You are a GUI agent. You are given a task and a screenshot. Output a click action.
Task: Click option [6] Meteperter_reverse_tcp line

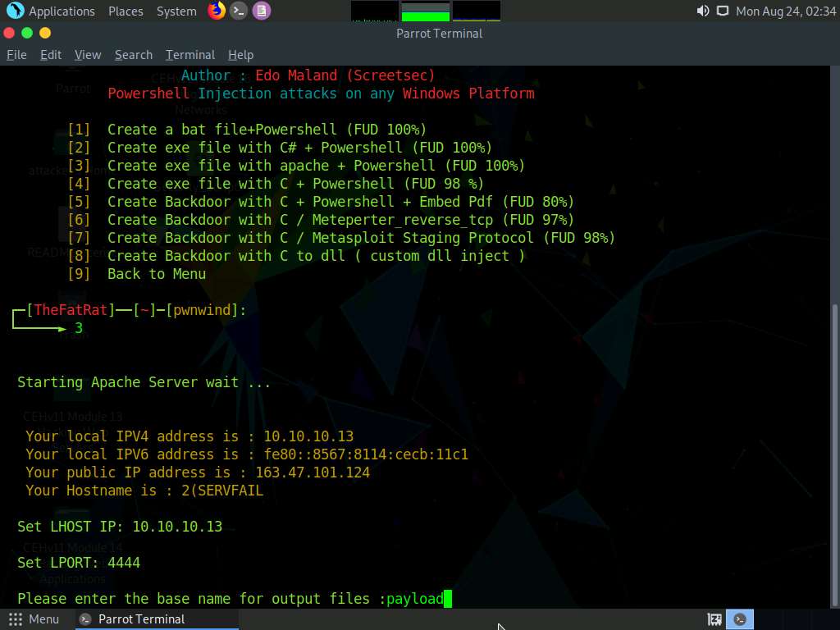321,220
